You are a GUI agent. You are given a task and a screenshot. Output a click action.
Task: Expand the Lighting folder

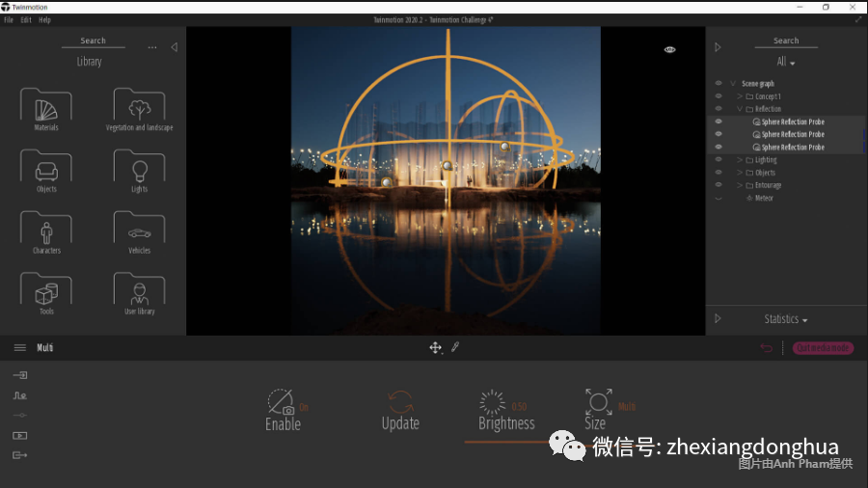click(x=740, y=160)
